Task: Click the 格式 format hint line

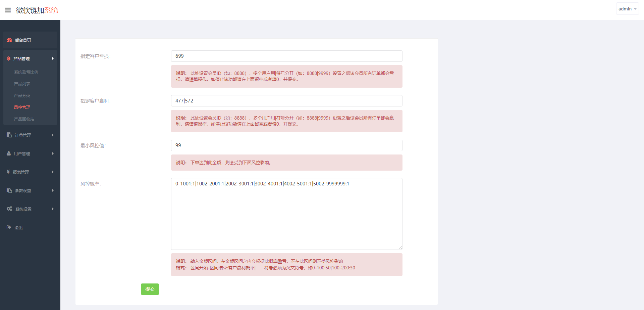Action: coord(266,268)
